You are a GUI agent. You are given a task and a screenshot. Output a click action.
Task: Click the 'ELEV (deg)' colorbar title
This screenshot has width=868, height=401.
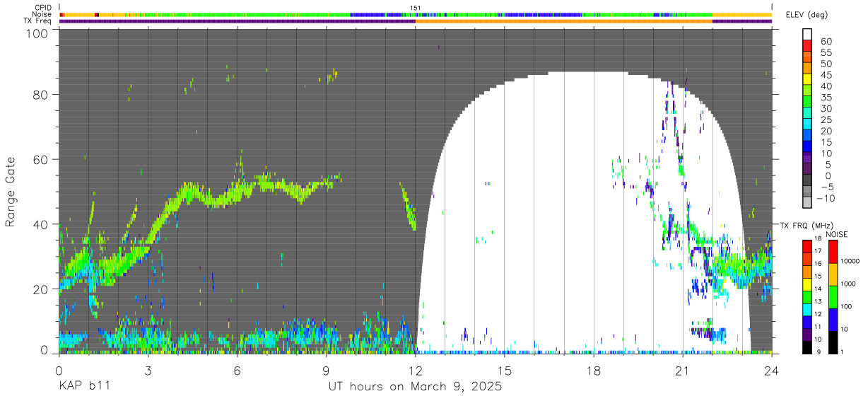[807, 15]
